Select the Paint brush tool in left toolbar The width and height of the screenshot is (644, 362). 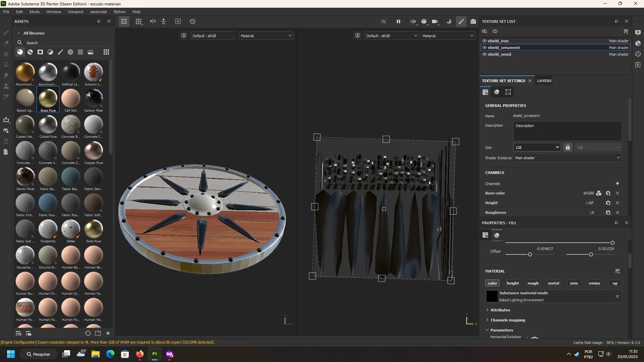(6, 33)
